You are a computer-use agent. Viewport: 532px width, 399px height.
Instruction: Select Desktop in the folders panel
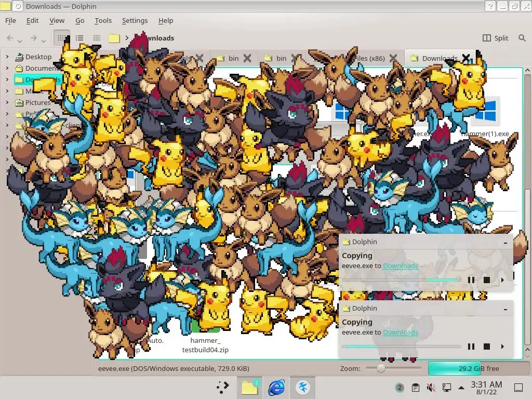33,57
